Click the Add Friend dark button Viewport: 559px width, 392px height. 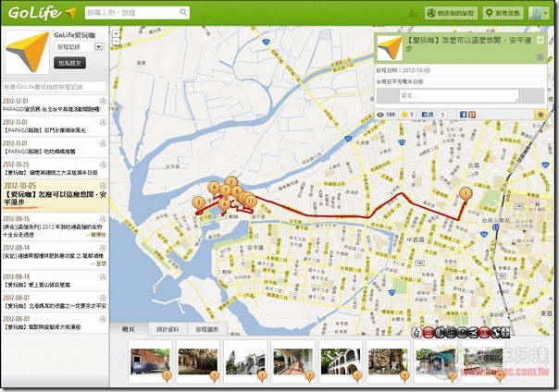coord(70,63)
